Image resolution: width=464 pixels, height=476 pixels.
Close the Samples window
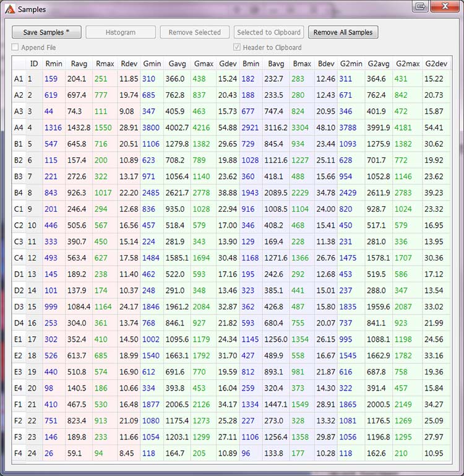tap(445, 6)
